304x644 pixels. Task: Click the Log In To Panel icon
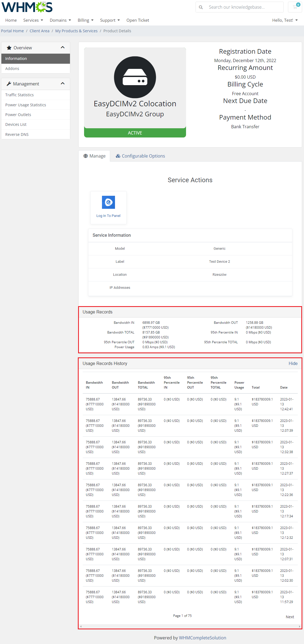click(108, 202)
